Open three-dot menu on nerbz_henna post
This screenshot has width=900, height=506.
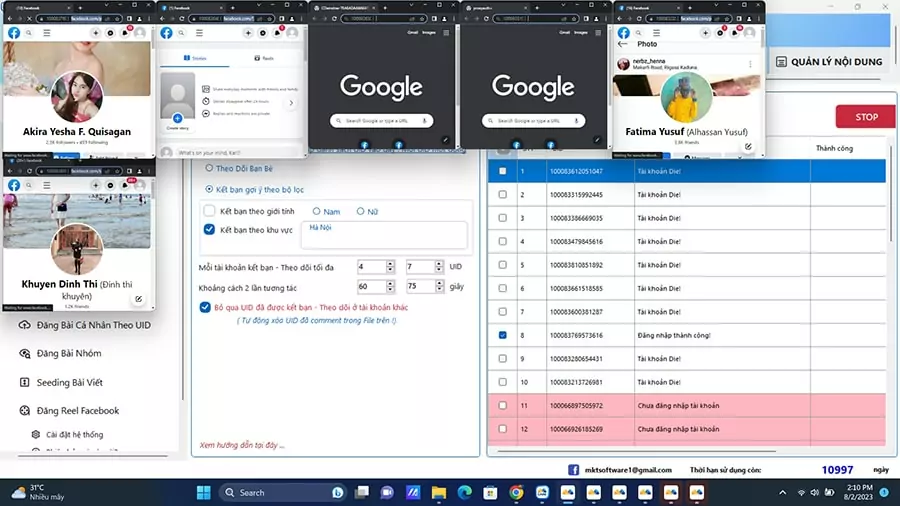750,64
